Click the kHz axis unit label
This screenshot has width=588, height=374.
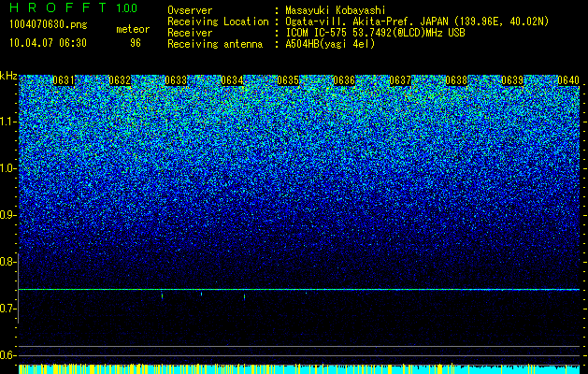8,76
